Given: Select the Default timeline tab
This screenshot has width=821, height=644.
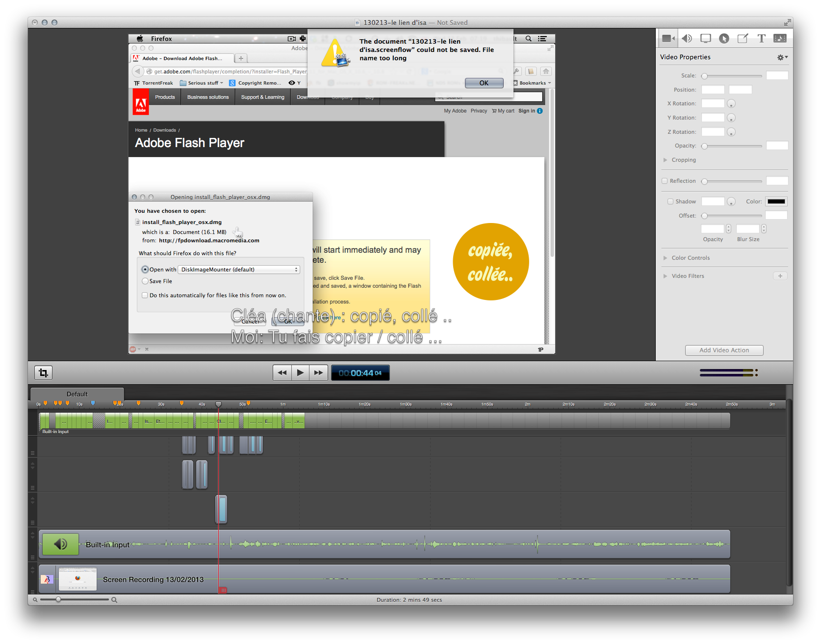Looking at the screenshot, I should [x=77, y=394].
